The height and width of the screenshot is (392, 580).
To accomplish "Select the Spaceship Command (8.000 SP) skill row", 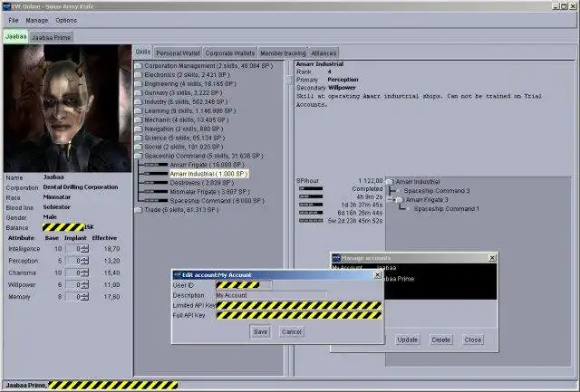I will point(217,201).
